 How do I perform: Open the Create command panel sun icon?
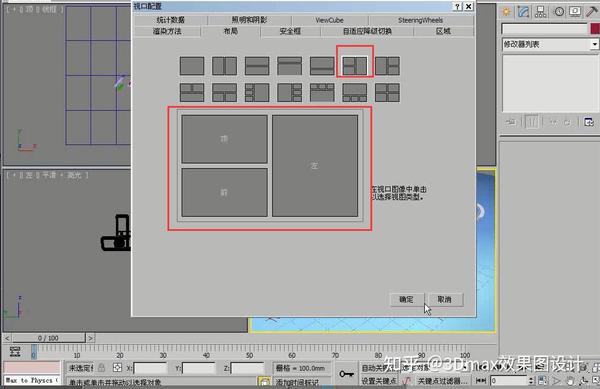(x=506, y=12)
